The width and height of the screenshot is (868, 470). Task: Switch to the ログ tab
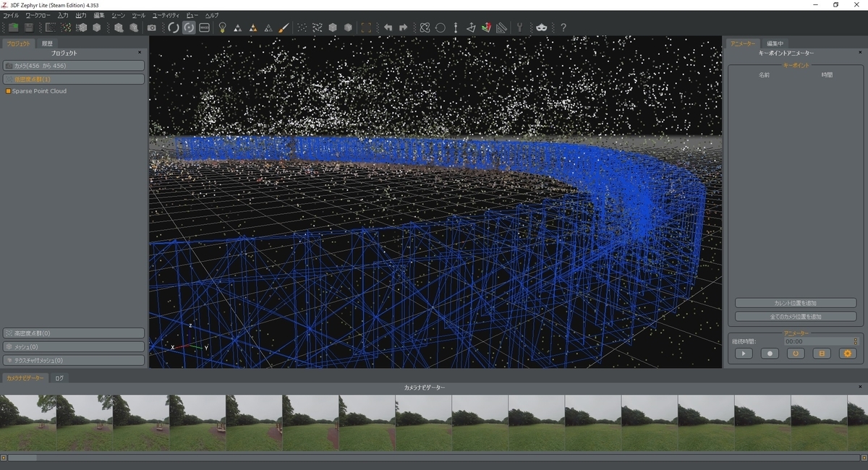pos(59,378)
